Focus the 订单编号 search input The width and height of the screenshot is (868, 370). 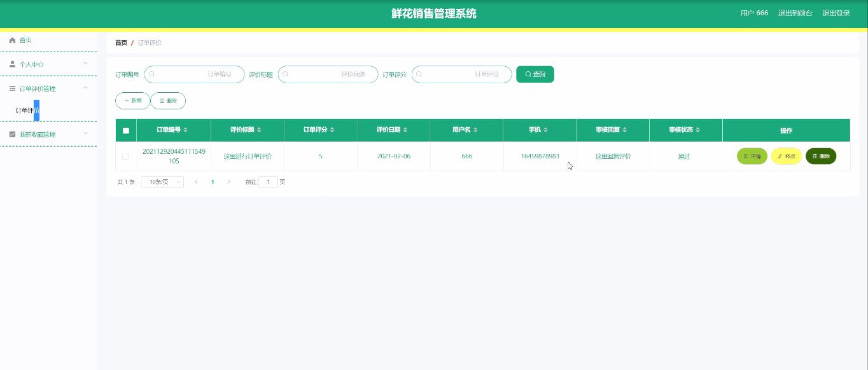point(195,74)
